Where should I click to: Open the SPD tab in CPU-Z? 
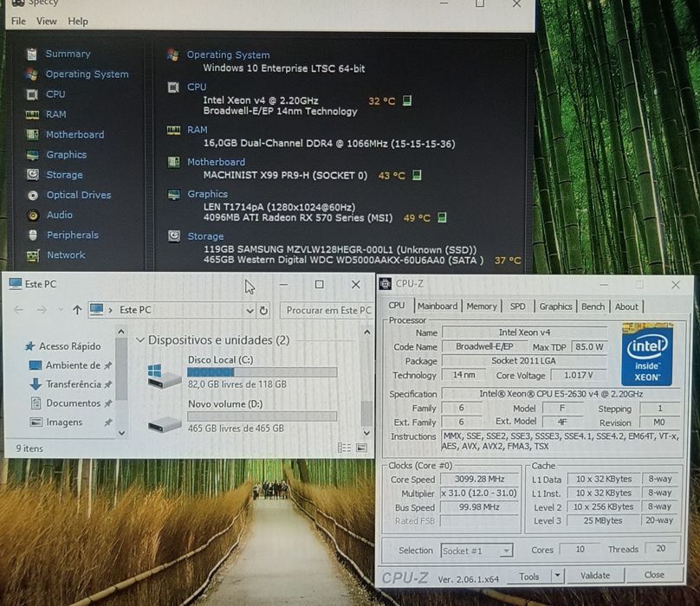pos(517,306)
